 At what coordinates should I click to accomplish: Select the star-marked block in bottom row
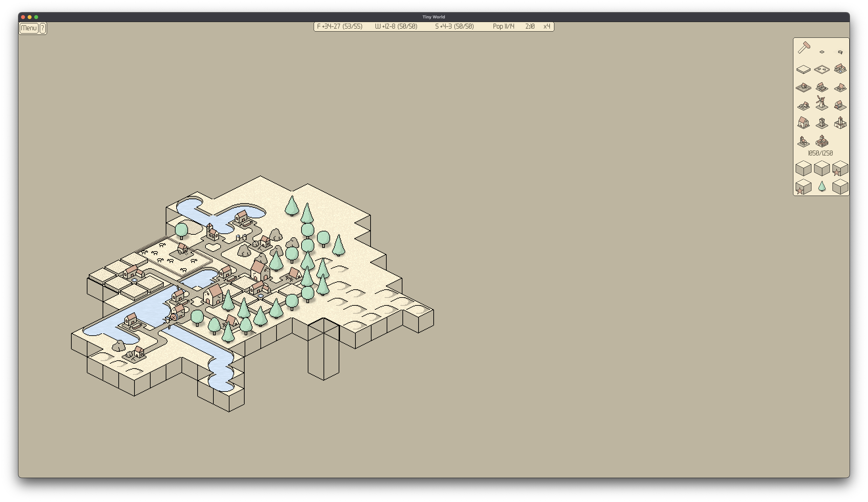click(x=803, y=187)
